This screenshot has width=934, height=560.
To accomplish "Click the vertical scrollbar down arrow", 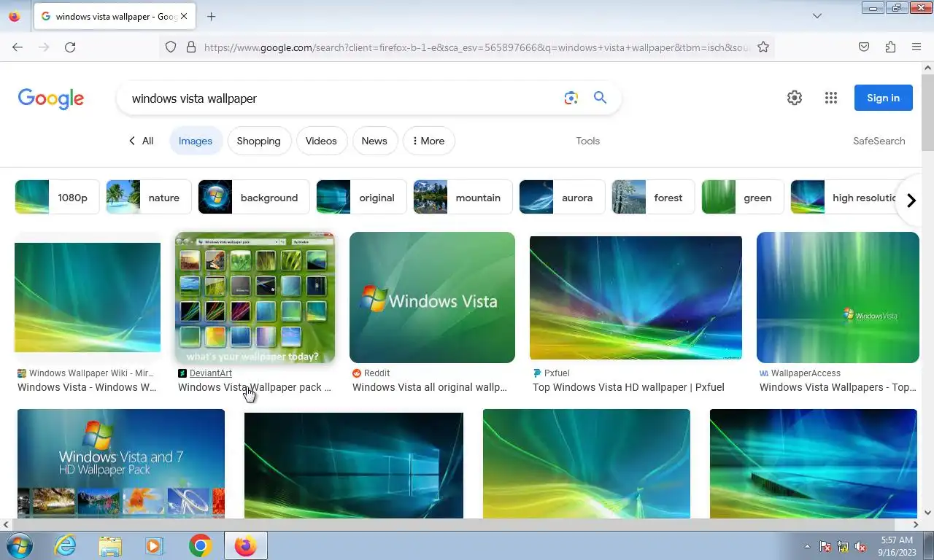I will coord(927,513).
